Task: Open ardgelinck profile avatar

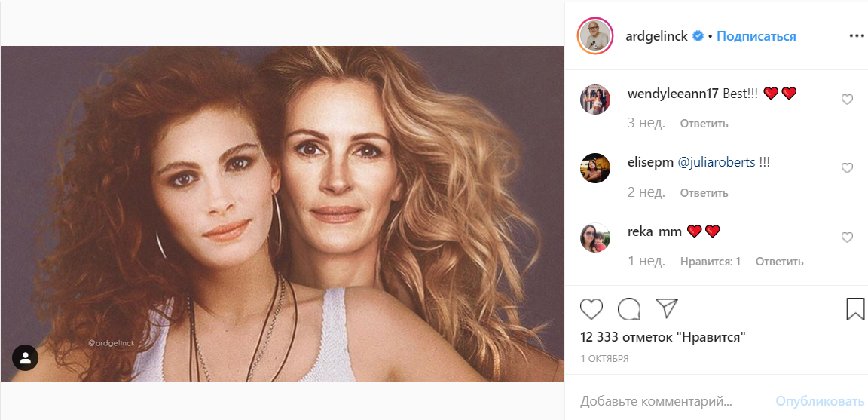Action: click(x=595, y=36)
